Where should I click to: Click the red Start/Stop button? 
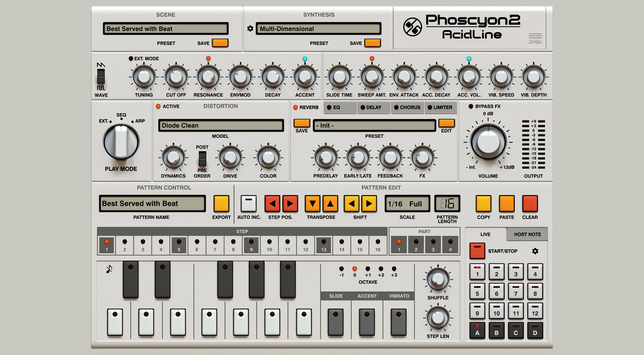click(477, 251)
